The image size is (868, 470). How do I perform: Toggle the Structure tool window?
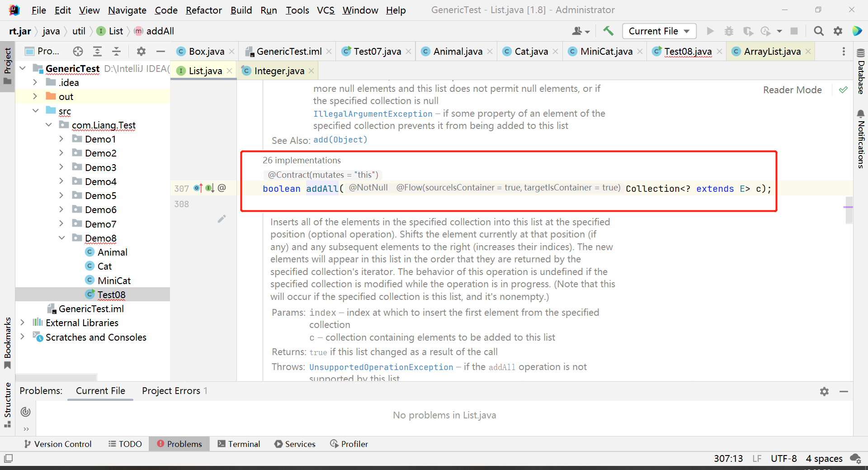click(7, 404)
